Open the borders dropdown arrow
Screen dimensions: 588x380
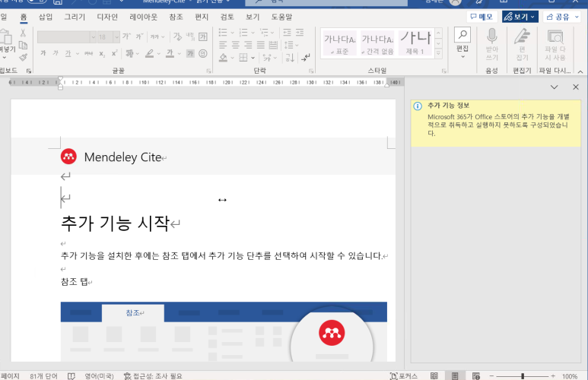(x=253, y=58)
